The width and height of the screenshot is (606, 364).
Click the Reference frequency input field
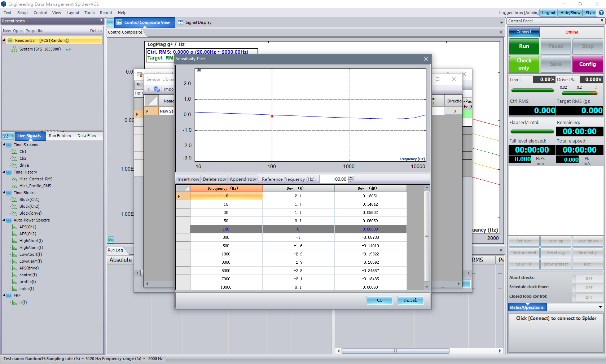pos(334,179)
